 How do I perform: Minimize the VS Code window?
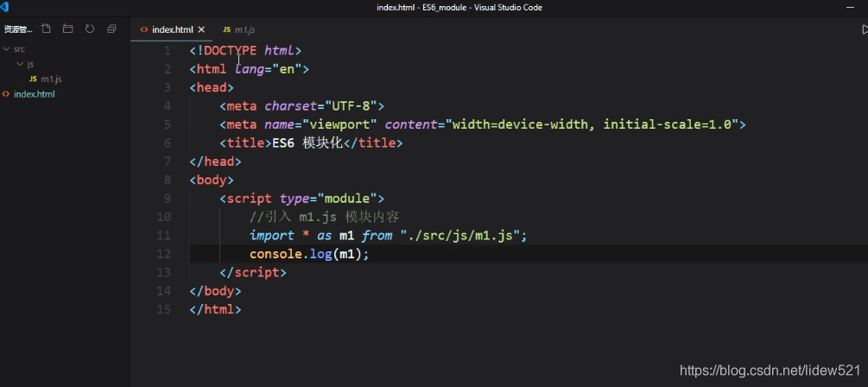click(850, 7)
